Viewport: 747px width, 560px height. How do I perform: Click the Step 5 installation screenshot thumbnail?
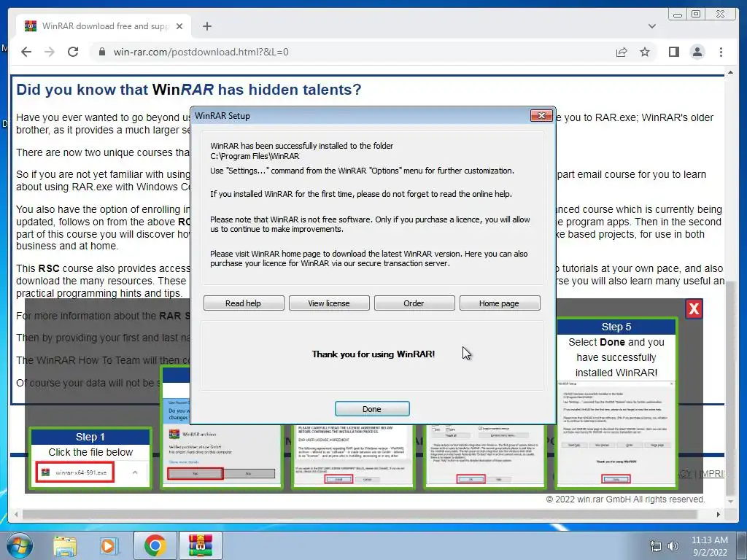[616, 433]
